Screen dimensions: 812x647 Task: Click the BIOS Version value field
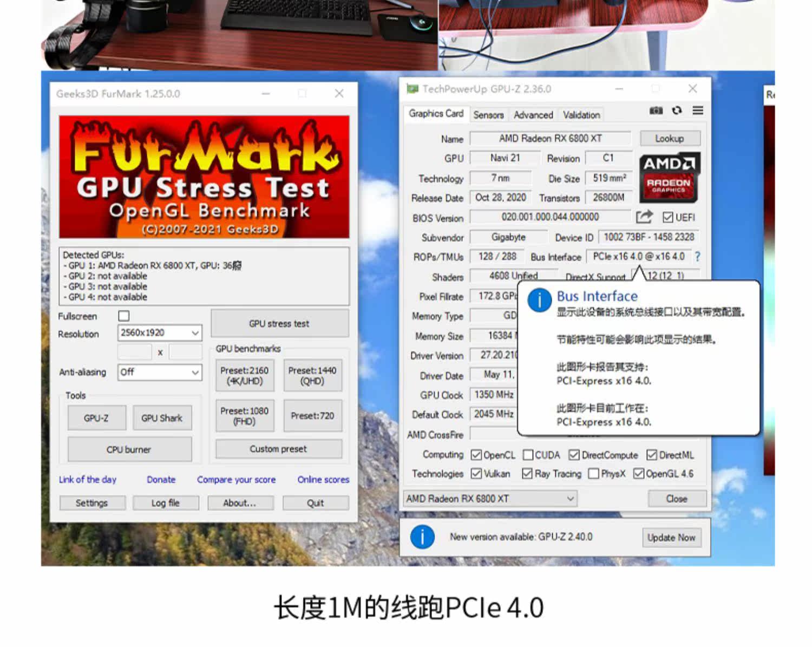tap(550, 217)
